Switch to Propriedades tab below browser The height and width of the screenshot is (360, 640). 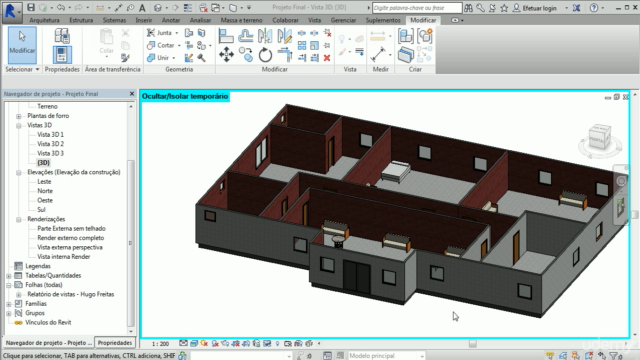115,343
